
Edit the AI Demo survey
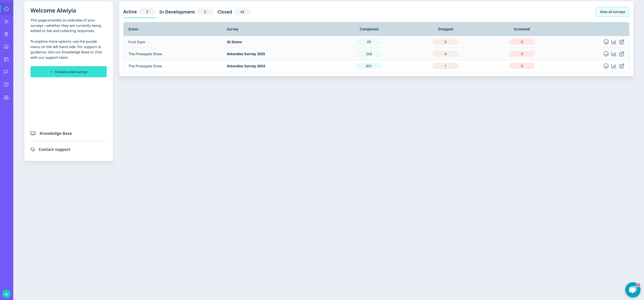[x=622, y=42]
